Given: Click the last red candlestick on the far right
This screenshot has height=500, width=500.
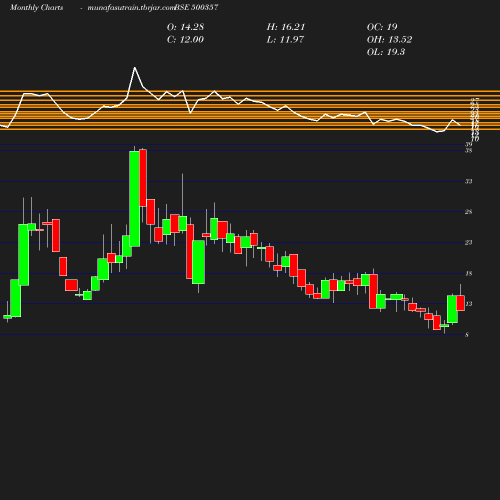Looking at the screenshot, I should coord(461,303).
